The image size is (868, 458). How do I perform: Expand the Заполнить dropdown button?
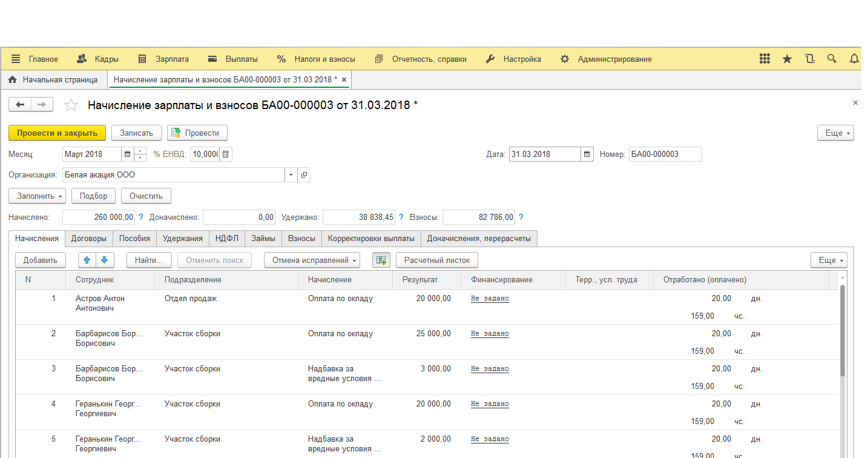coord(37,196)
